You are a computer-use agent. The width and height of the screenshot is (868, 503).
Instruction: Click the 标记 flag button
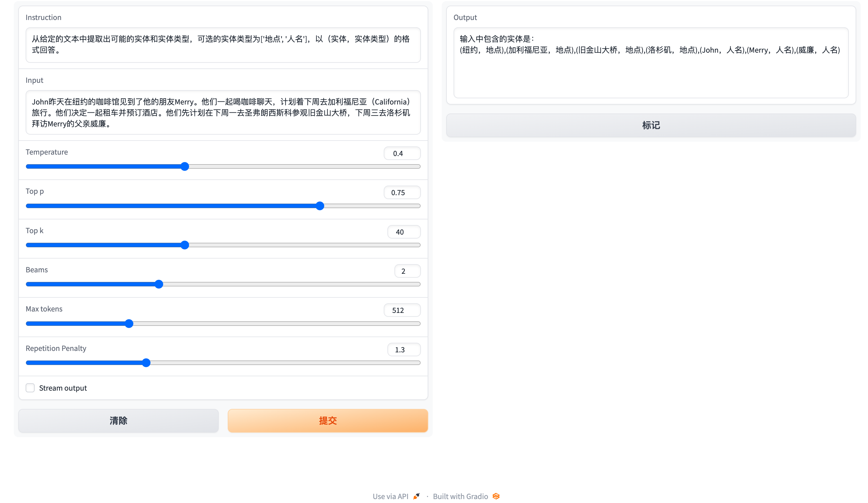(651, 125)
